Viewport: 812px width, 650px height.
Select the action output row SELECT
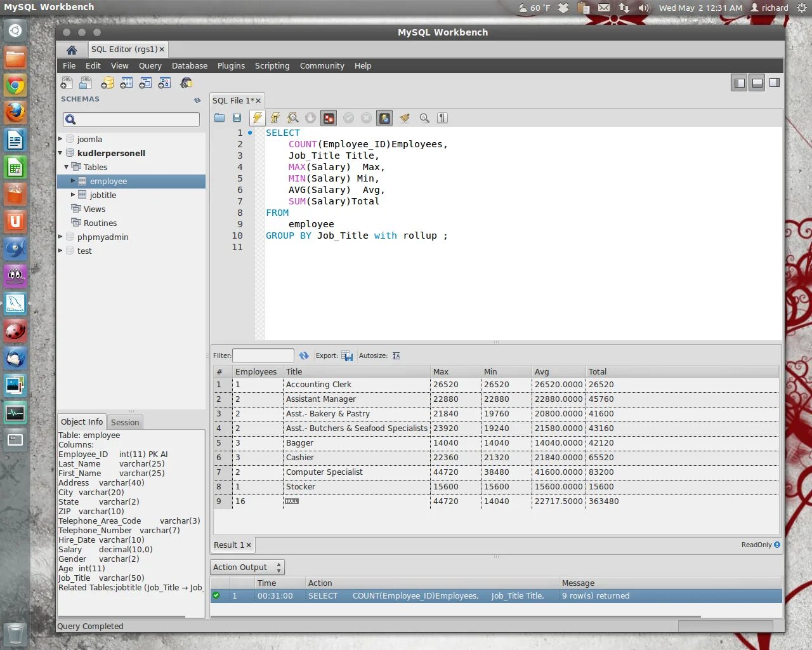(x=496, y=596)
